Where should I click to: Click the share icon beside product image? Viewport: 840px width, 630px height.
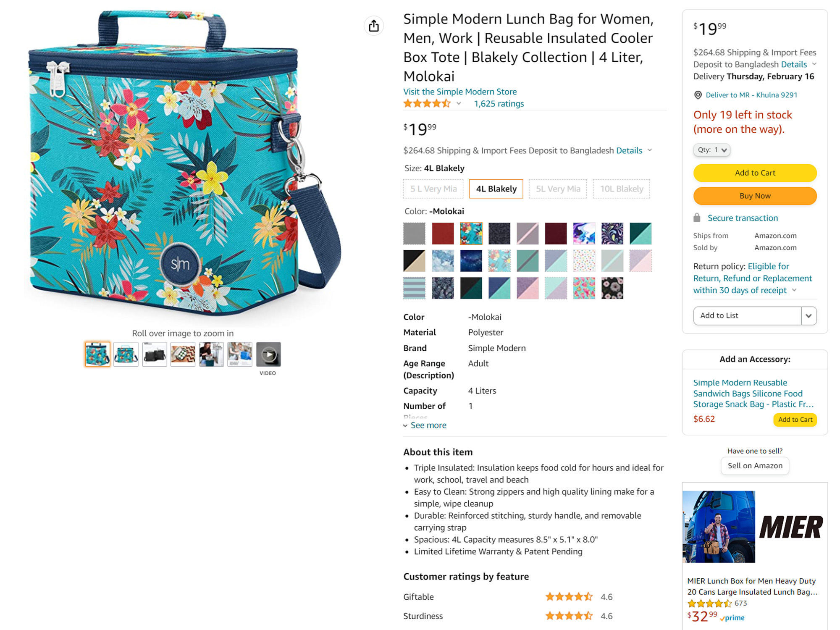[x=373, y=26]
